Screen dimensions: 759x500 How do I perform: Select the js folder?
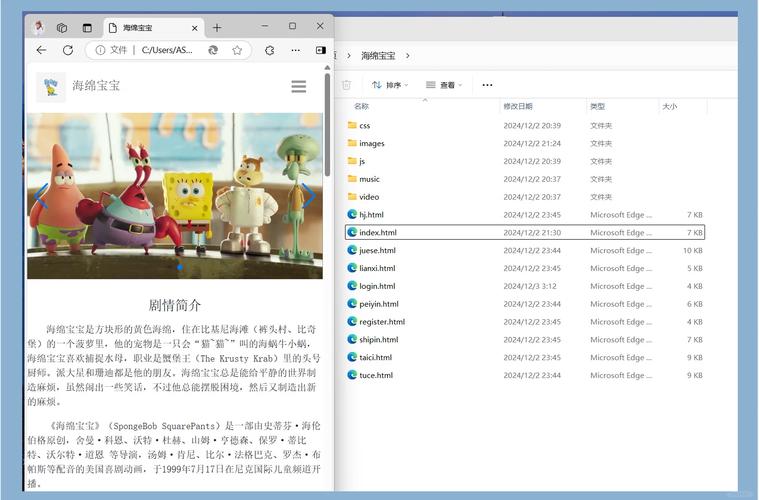pos(525,161)
